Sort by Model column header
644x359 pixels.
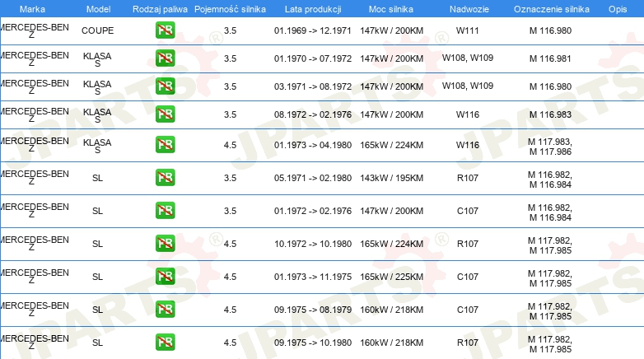(98, 9)
